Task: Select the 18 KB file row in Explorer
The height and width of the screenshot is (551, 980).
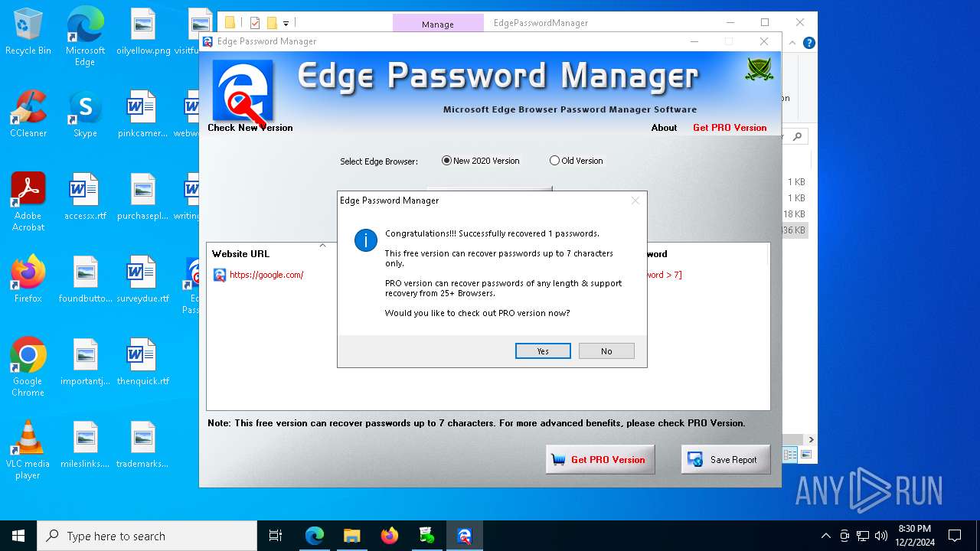Action: 794,214
